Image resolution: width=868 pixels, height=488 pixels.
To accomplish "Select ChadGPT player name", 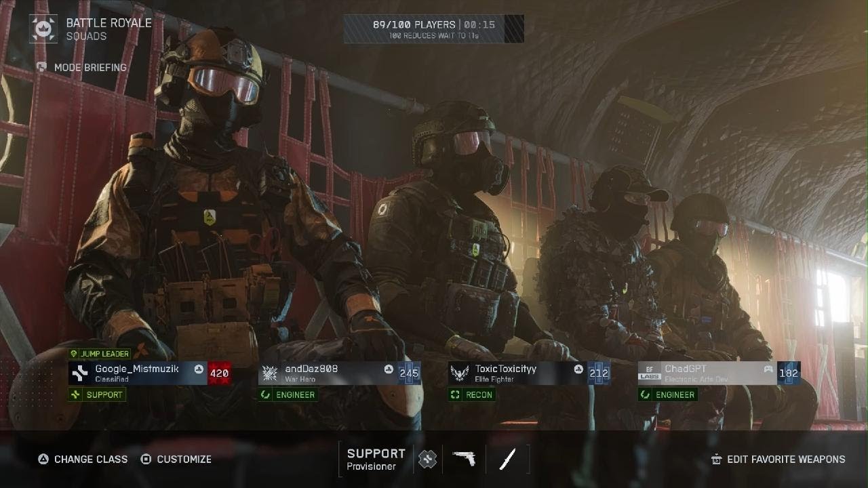I will 686,369.
